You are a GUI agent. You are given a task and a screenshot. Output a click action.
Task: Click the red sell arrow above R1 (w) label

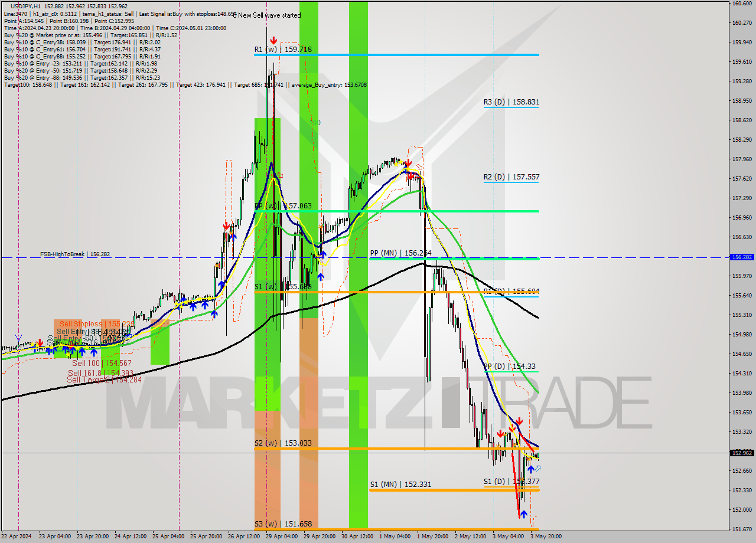click(273, 41)
